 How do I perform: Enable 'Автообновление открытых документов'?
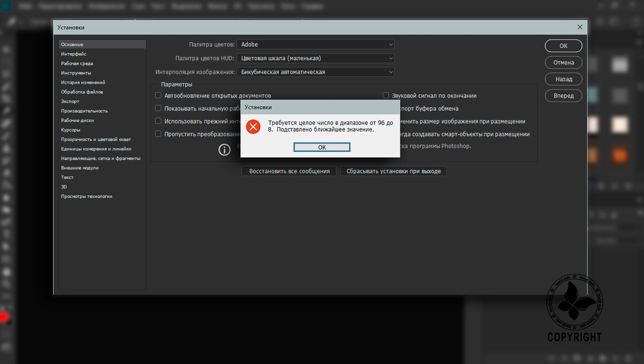tap(158, 95)
